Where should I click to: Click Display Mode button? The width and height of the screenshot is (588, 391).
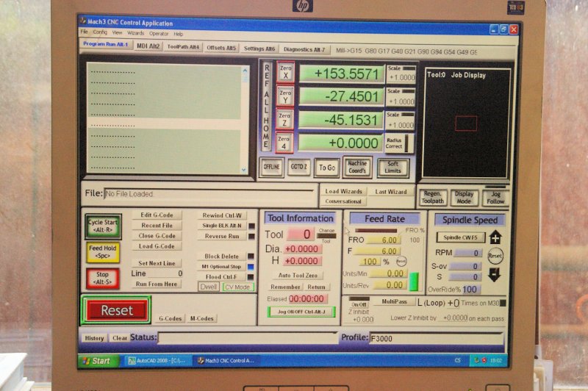464,198
